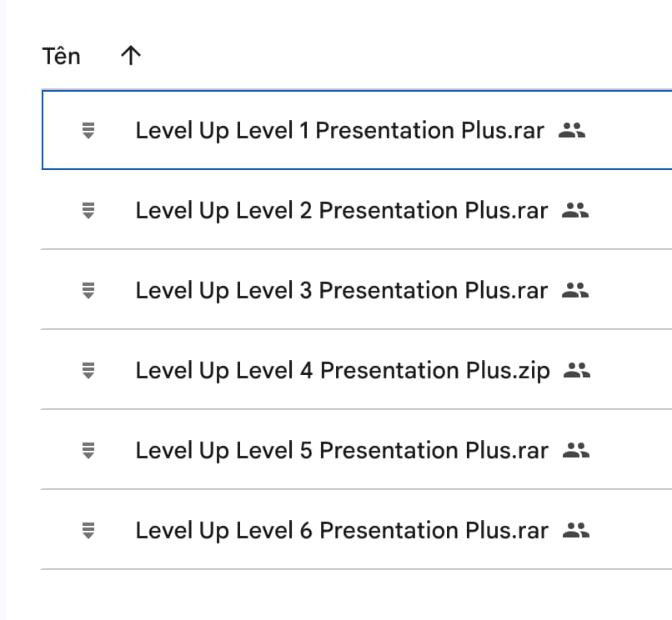Open Level Up Level 4 Presentation Plus.zip
Image resolution: width=672 pixels, height=620 pixels.
pos(342,370)
